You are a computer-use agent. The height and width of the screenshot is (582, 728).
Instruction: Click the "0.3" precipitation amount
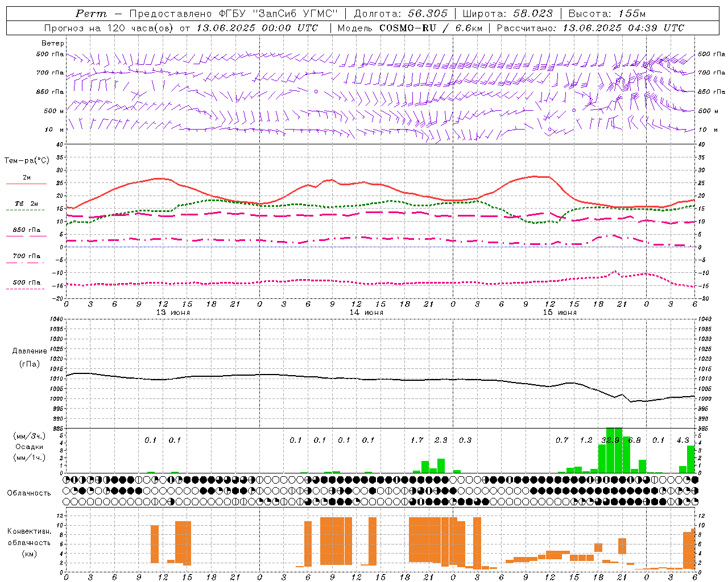click(x=465, y=440)
